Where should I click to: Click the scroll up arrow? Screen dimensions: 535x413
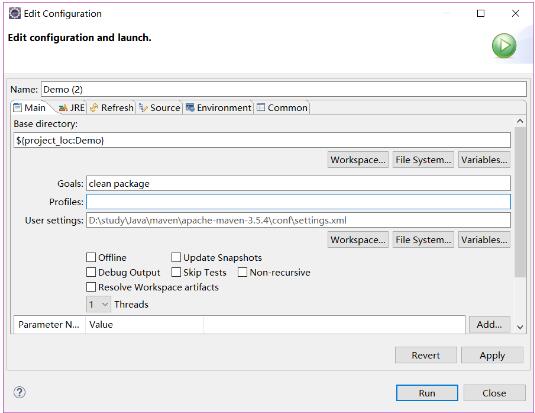coord(520,121)
